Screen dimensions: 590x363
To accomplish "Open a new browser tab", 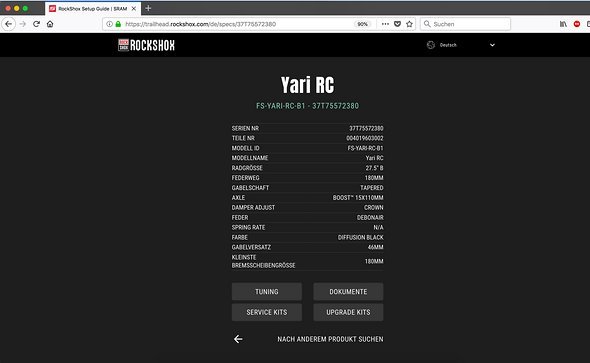I will click(148, 8).
